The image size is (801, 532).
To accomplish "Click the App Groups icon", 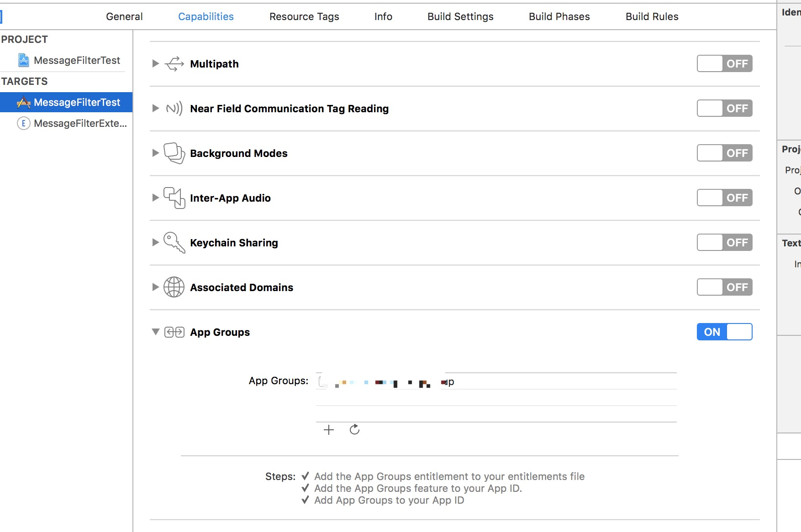I will [174, 332].
